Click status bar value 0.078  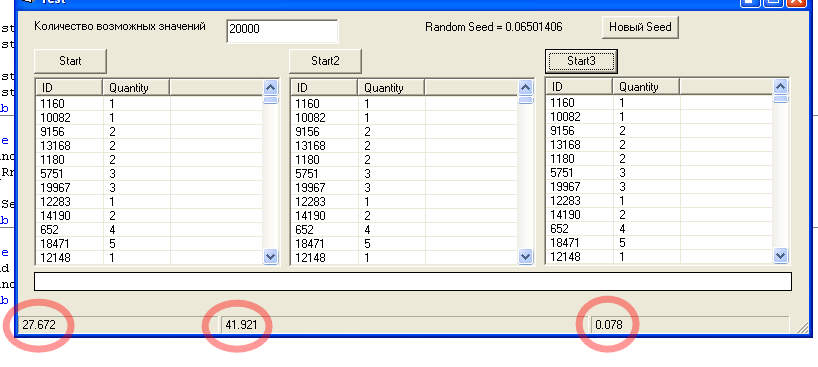609,325
